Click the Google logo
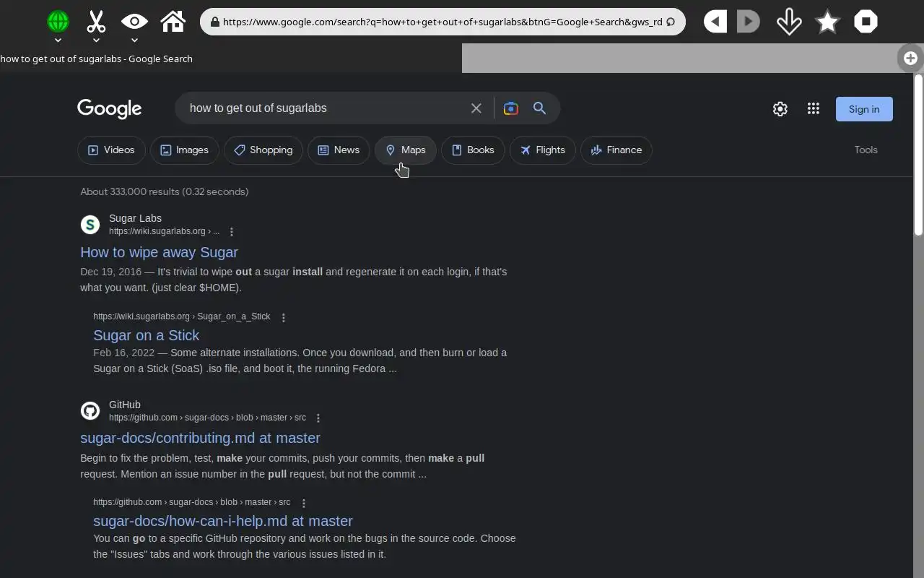Image resolution: width=924 pixels, height=578 pixels. tap(110, 109)
